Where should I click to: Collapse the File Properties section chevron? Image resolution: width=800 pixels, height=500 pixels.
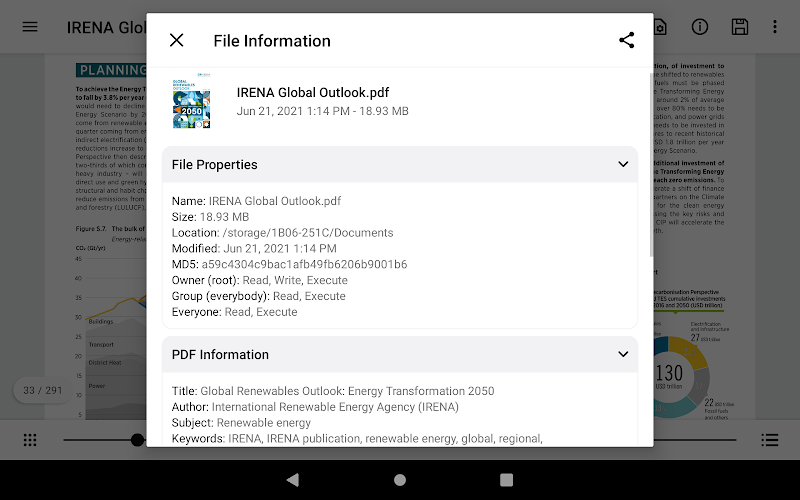(x=623, y=164)
